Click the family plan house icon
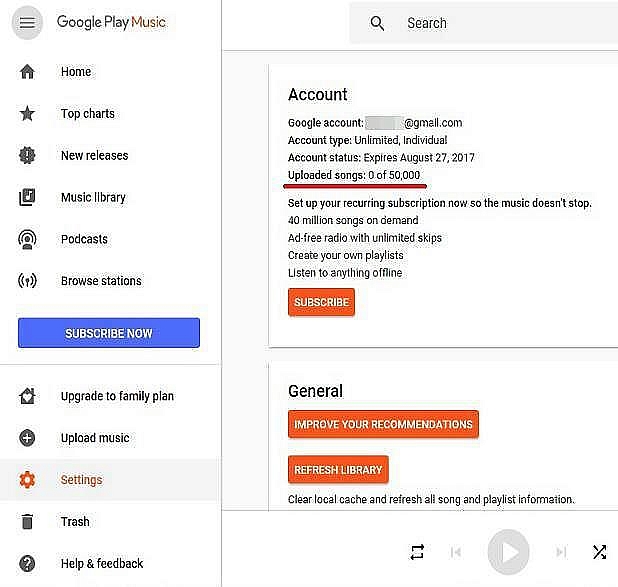 pos(27,396)
